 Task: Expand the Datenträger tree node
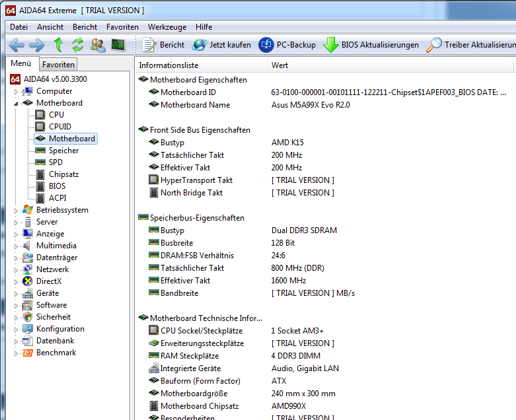tap(16, 258)
